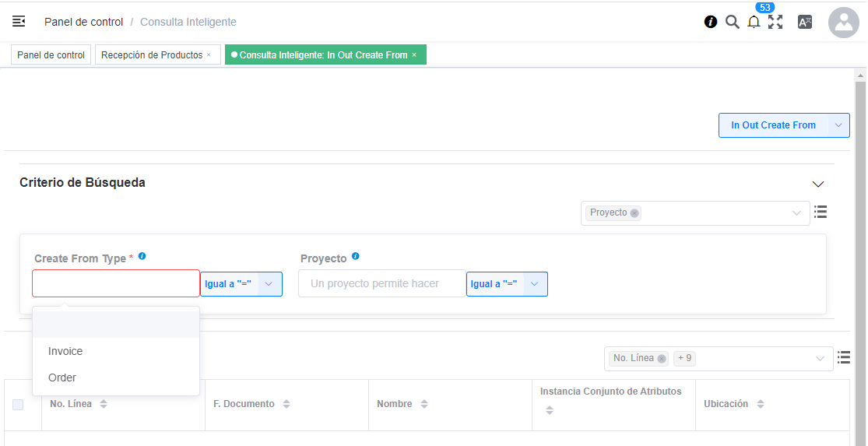Toggle the hamburger sidebar menu icon
This screenshot has height=446, width=868.
19,22
